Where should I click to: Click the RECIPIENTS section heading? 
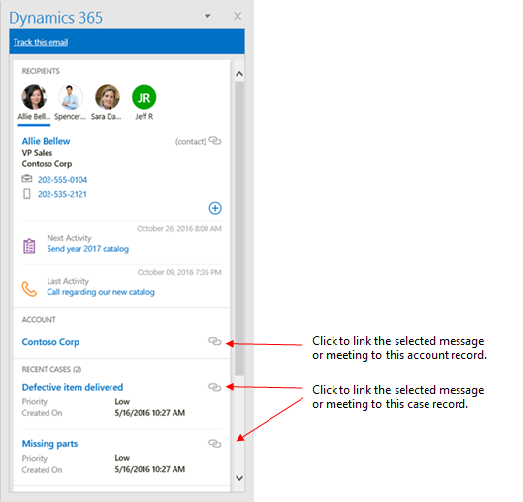40,71
